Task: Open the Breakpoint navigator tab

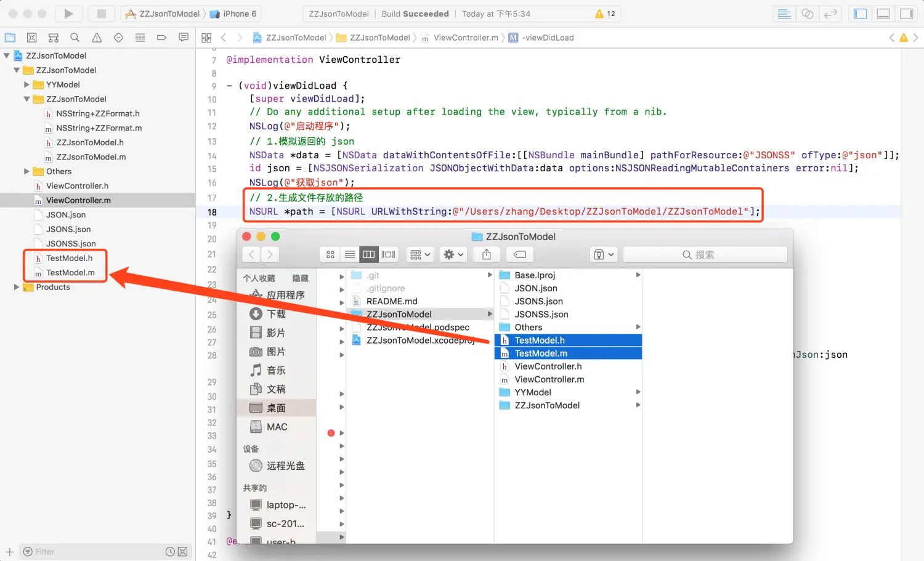Action: 162,38
